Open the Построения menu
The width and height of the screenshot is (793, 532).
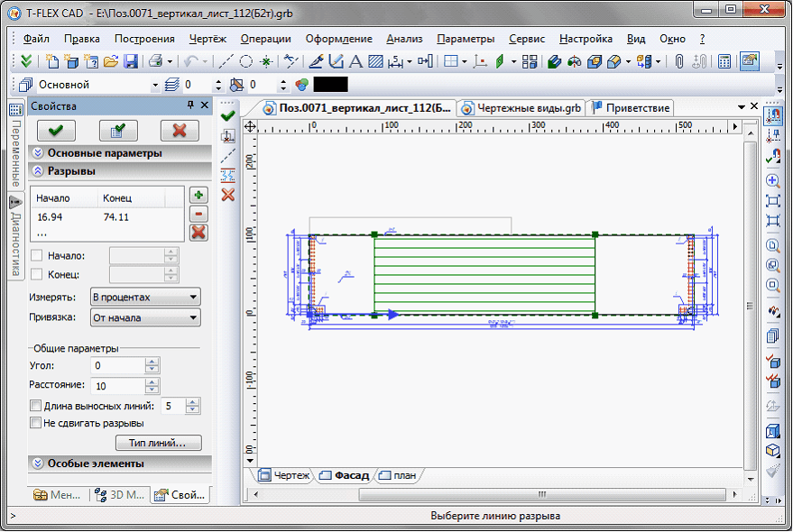(x=144, y=39)
